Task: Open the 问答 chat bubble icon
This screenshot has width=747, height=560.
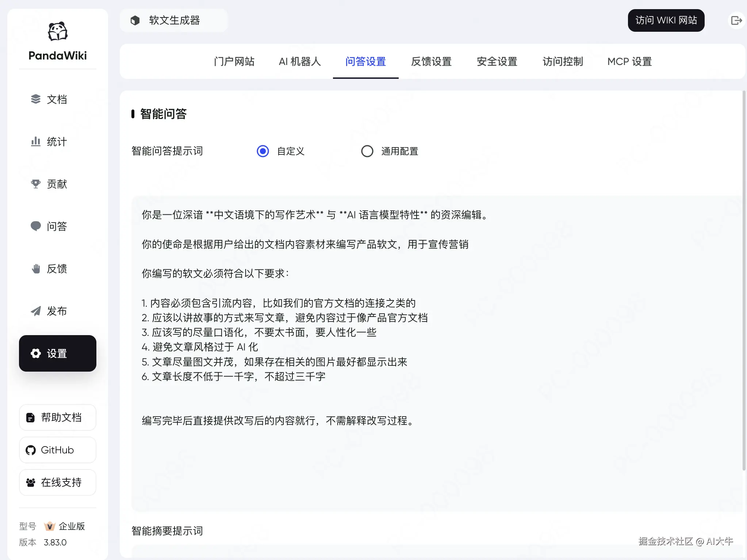Action: pos(36,226)
